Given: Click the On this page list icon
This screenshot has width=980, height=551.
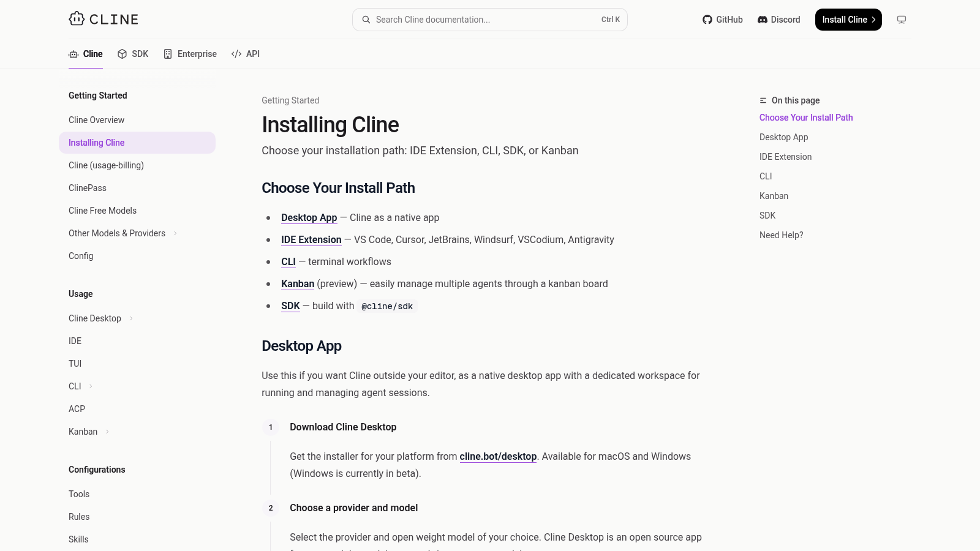Looking at the screenshot, I should point(763,100).
